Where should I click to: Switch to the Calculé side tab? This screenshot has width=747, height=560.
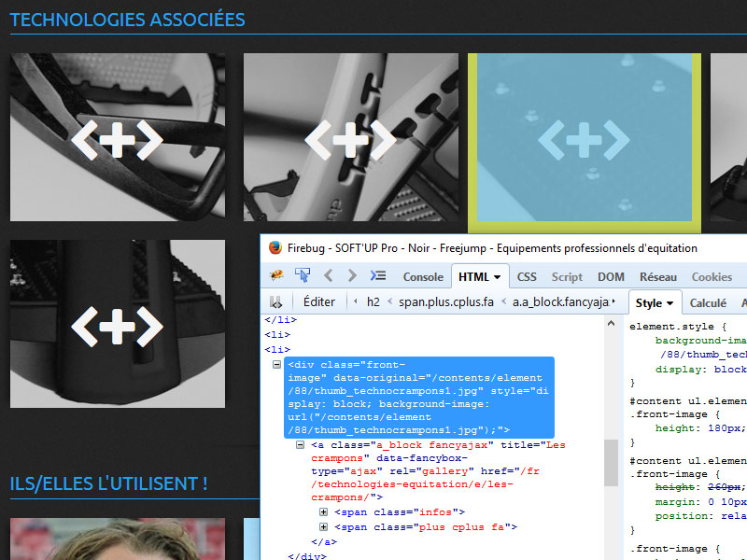pyautogui.click(x=708, y=302)
